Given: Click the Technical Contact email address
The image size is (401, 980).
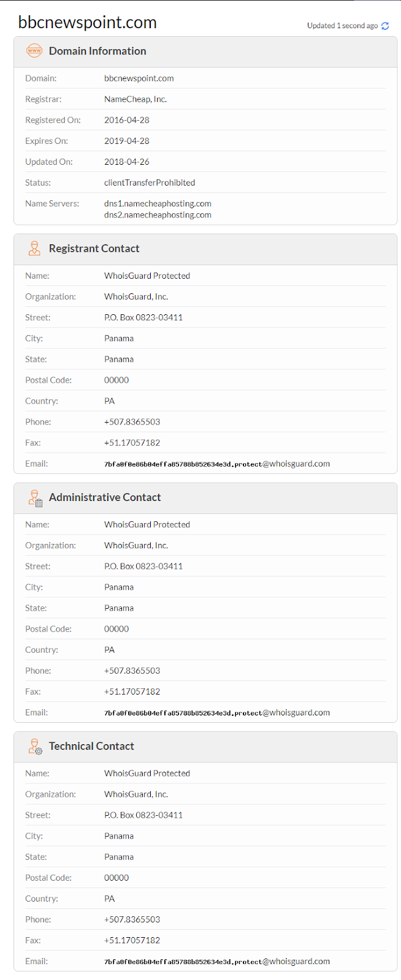Looking at the screenshot, I should 217,961.
